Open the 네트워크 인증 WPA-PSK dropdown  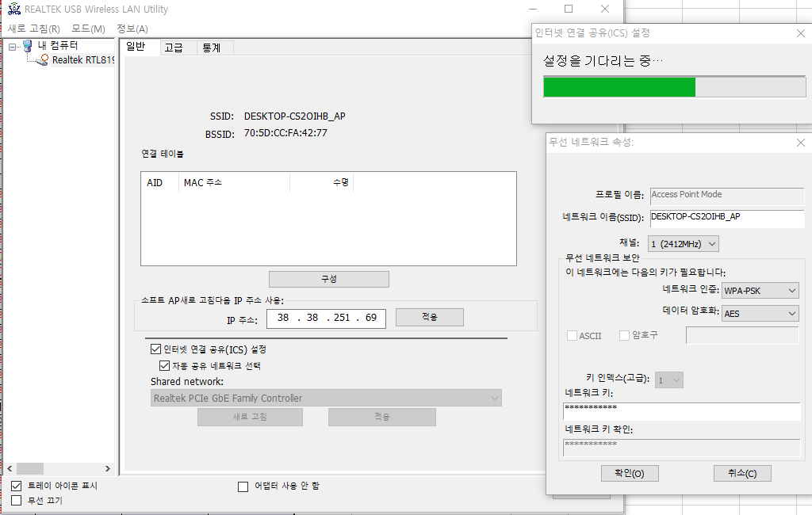(x=760, y=290)
